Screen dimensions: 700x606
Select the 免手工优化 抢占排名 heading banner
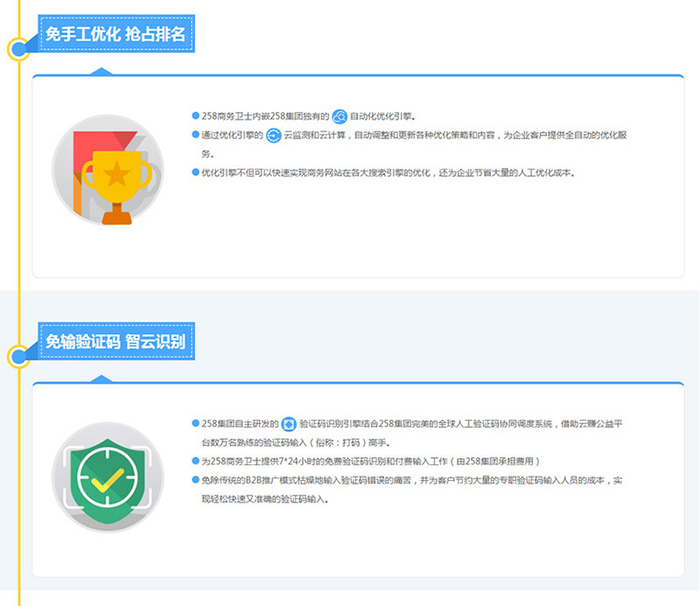click(115, 34)
